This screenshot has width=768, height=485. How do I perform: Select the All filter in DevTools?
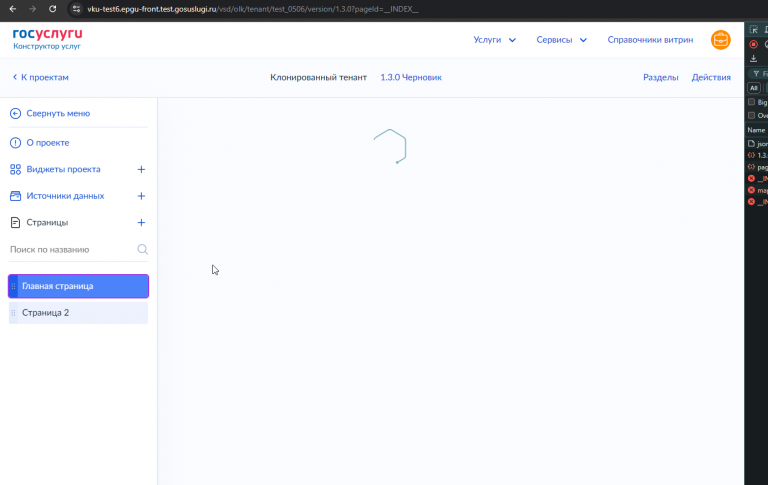click(x=754, y=88)
